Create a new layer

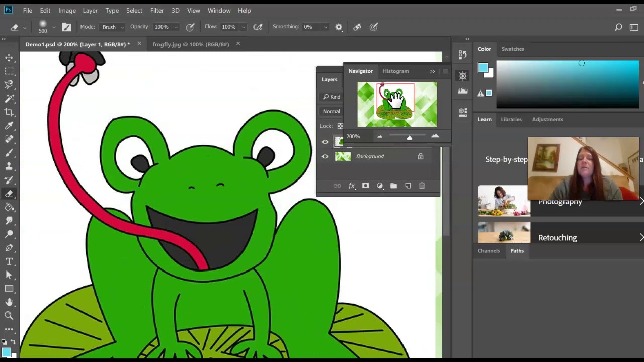408,186
